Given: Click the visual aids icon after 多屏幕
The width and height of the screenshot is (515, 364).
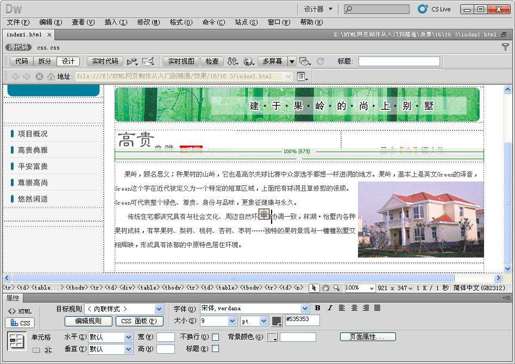Looking at the screenshot, I should coord(305,61).
